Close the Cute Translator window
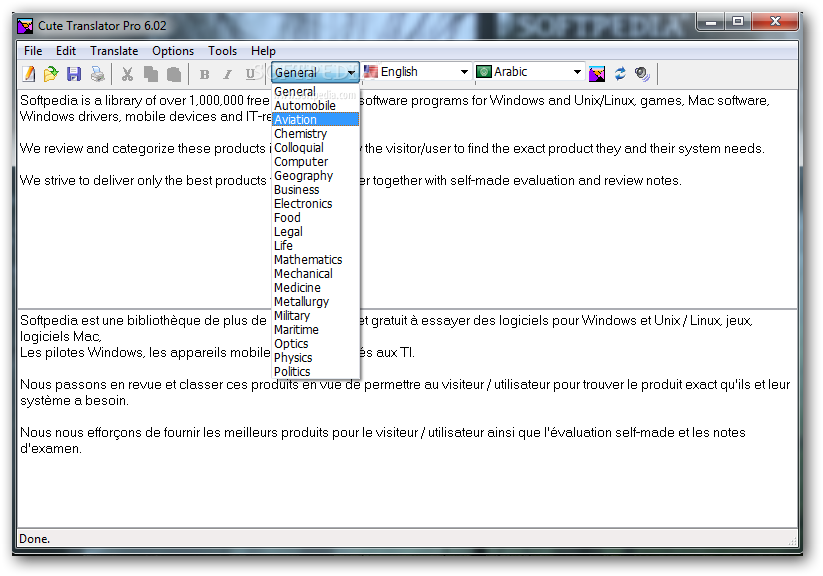The image size is (823, 576). pyautogui.click(x=775, y=22)
